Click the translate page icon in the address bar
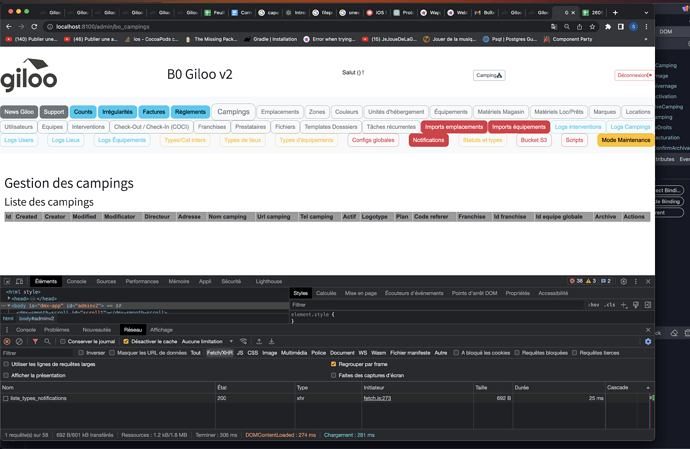Viewport: 690px width, 449px height. 554,27
